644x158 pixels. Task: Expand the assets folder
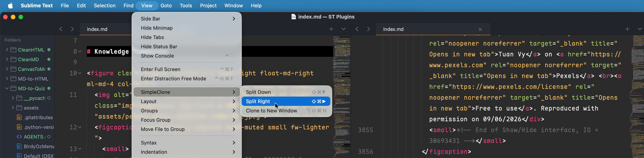pos(13,108)
